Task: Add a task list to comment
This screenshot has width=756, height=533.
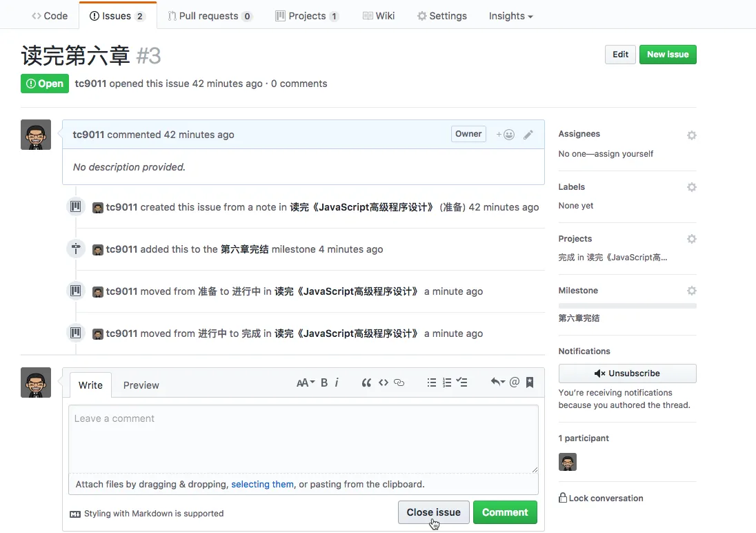Action: 463,382
